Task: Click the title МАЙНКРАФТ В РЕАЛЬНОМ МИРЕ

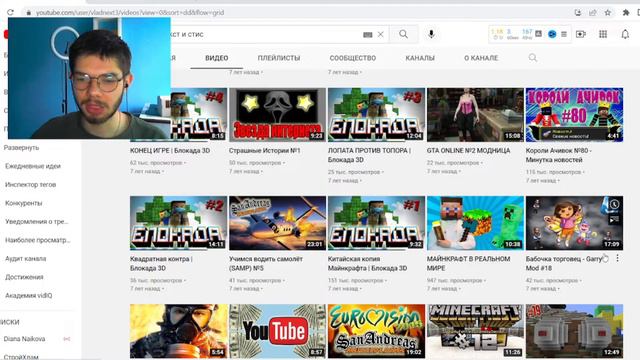Action: coord(469,263)
